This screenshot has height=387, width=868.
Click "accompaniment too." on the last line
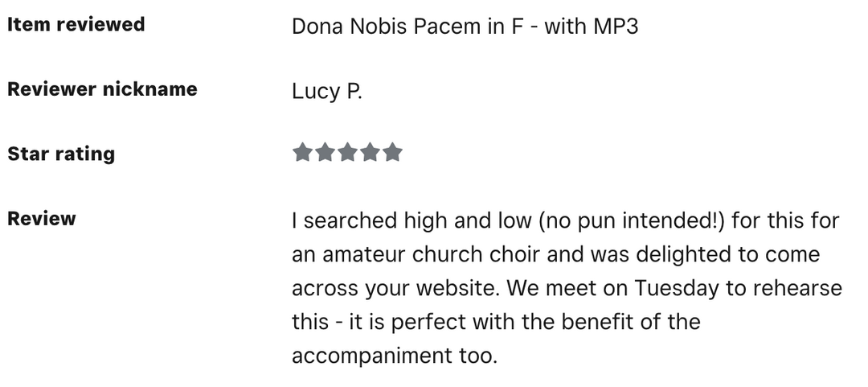point(395,356)
